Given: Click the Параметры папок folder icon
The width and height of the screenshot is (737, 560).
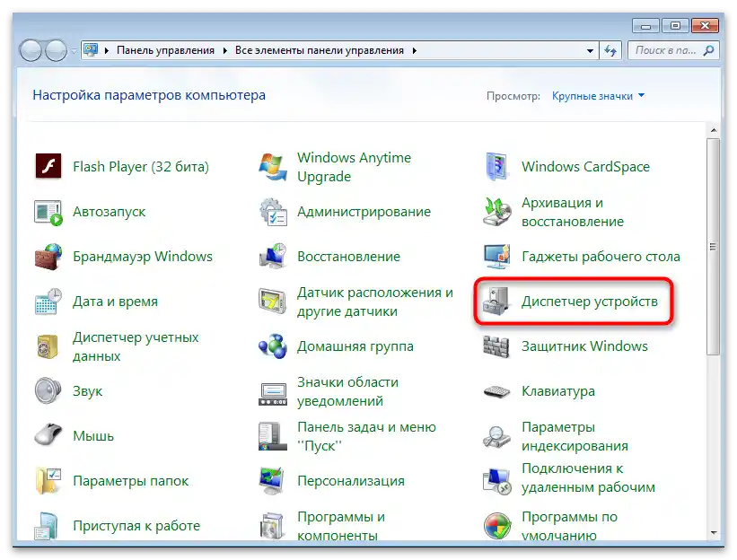Looking at the screenshot, I should click(x=48, y=481).
